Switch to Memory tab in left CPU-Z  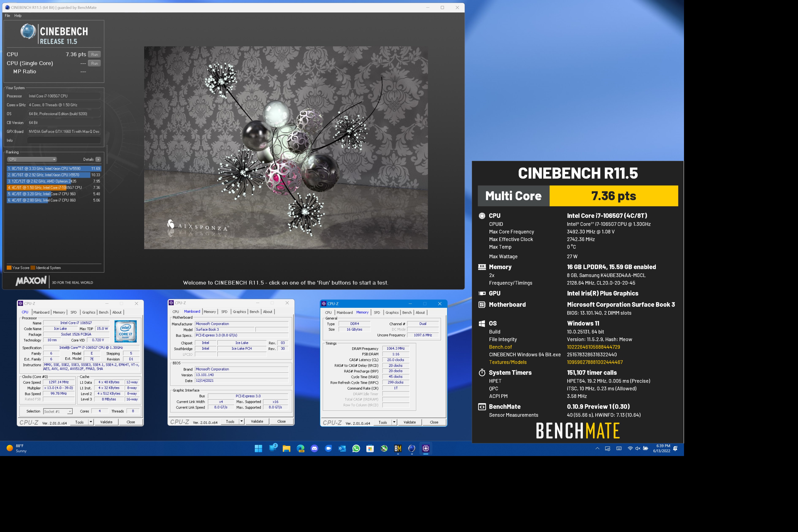[59, 312]
